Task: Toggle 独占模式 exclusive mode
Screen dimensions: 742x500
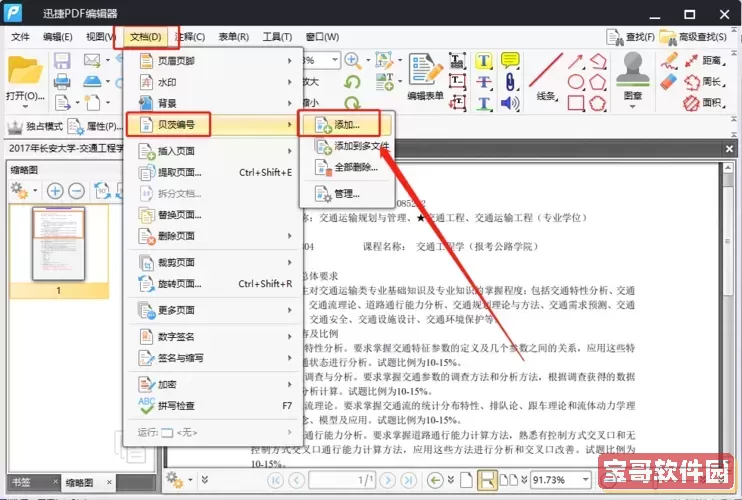Action: 36,126
